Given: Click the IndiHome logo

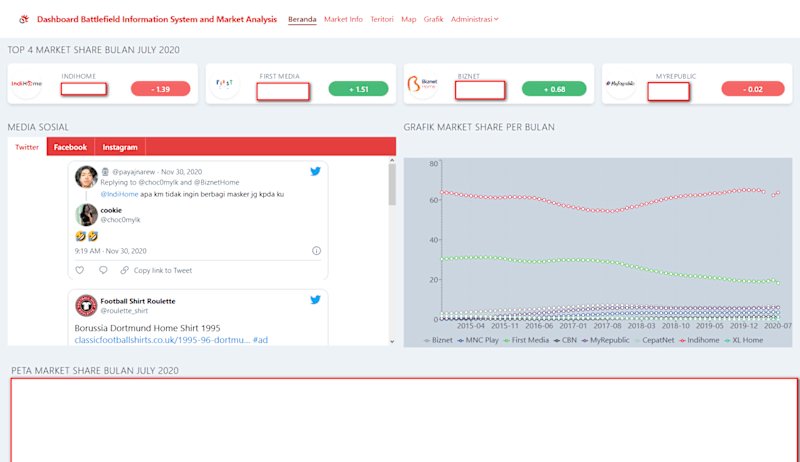Looking at the screenshot, I should click(27, 84).
